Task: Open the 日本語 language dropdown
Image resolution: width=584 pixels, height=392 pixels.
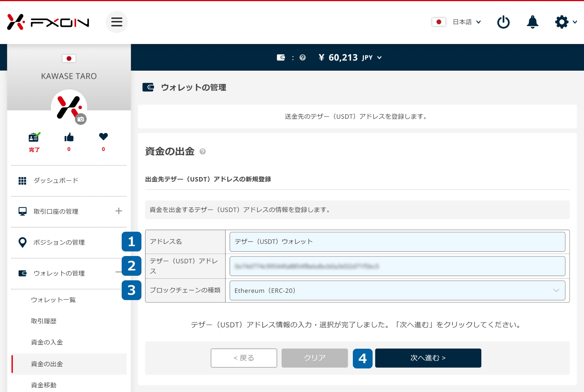Action: click(x=467, y=22)
